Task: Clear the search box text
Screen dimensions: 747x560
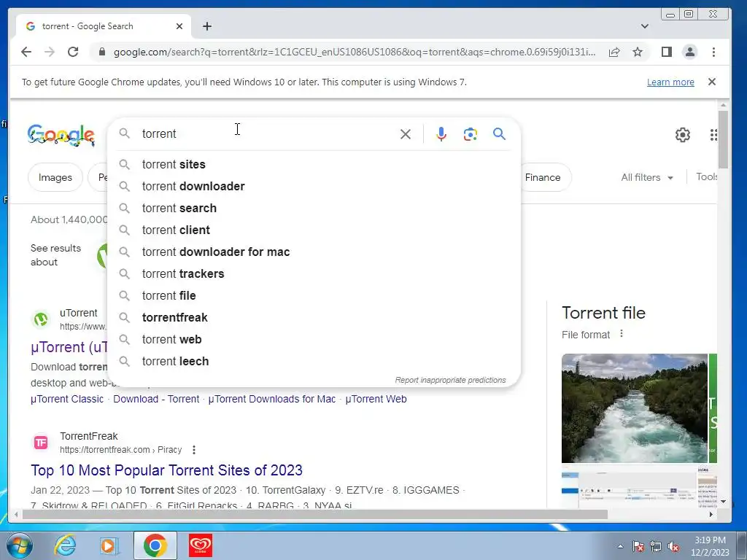Action: pos(406,134)
